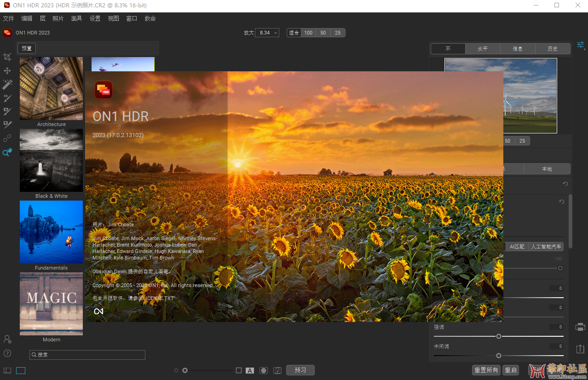Open the 救命 help menu

(150, 18)
